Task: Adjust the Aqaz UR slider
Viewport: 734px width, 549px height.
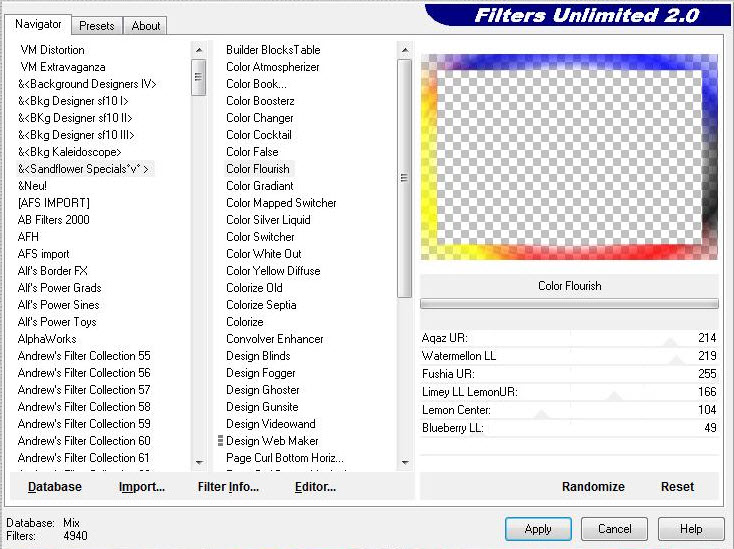Action: click(x=569, y=338)
